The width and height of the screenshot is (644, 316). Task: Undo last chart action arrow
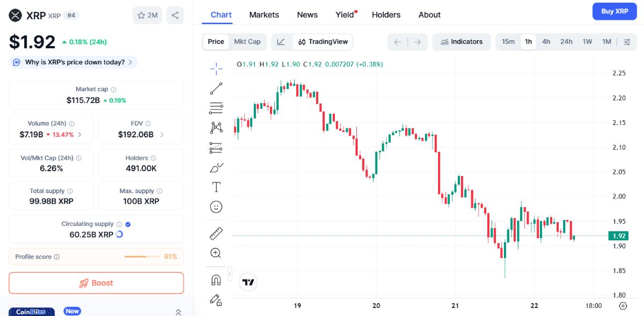click(398, 42)
